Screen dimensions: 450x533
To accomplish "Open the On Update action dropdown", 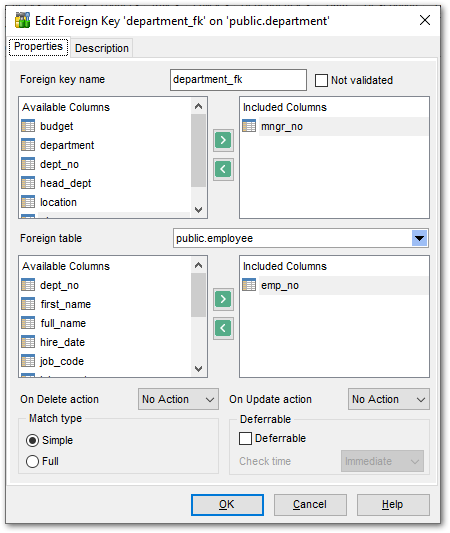I will coord(388,399).
